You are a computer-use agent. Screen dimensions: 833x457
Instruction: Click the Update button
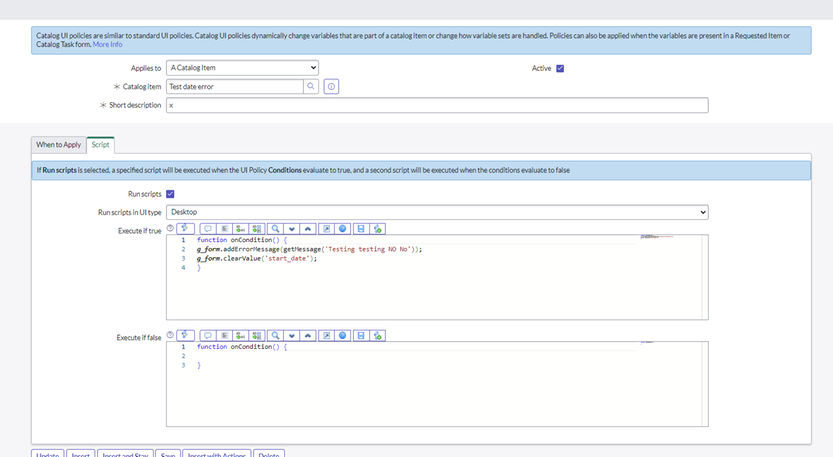click(48, 454)
